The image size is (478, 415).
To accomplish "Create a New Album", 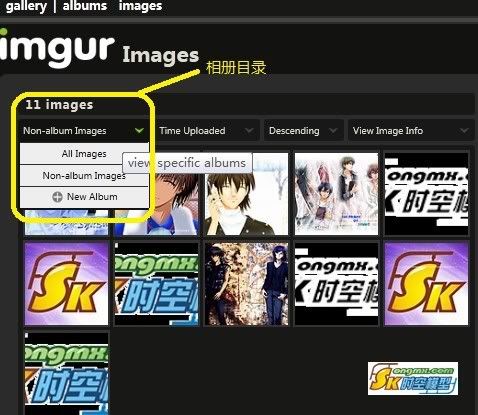I will (x=84, y=197).
